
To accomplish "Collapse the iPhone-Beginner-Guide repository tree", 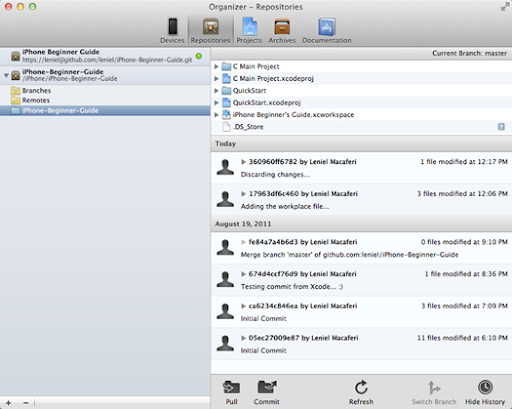I will [6, 75].
